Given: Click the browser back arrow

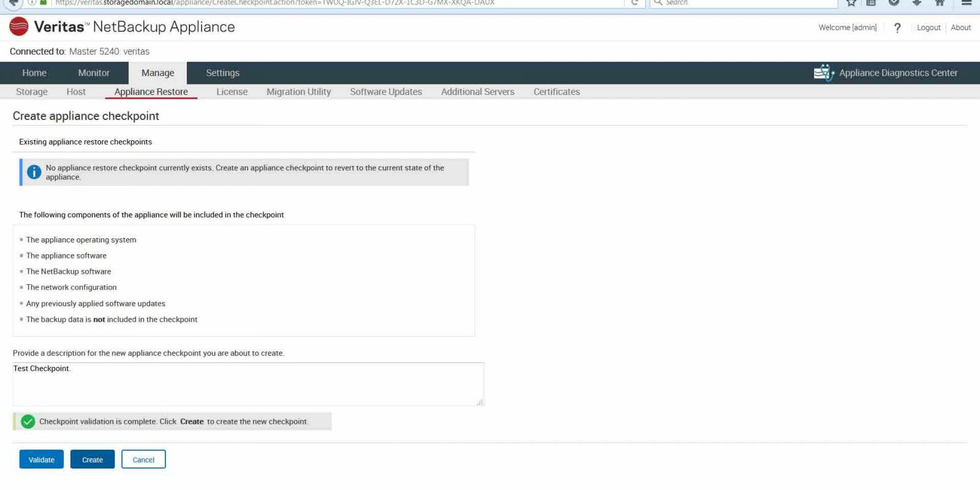Looking at the screenshot, I should point(12,2).
